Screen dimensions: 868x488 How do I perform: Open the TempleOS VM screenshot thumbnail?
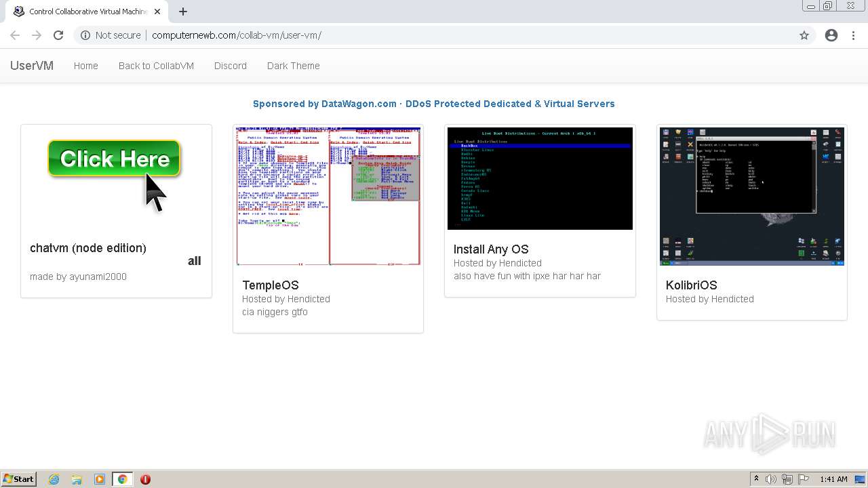pyautogui.click(x=328, y=197)
